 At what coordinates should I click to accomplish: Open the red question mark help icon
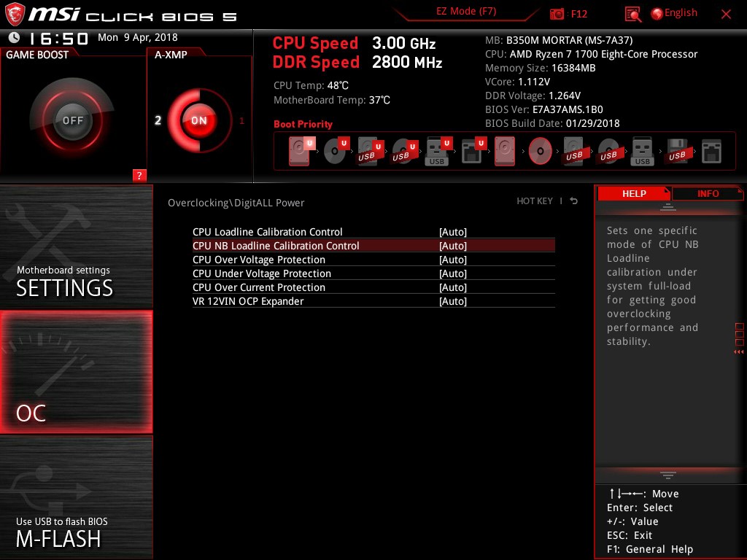click(x=139, y=175)
